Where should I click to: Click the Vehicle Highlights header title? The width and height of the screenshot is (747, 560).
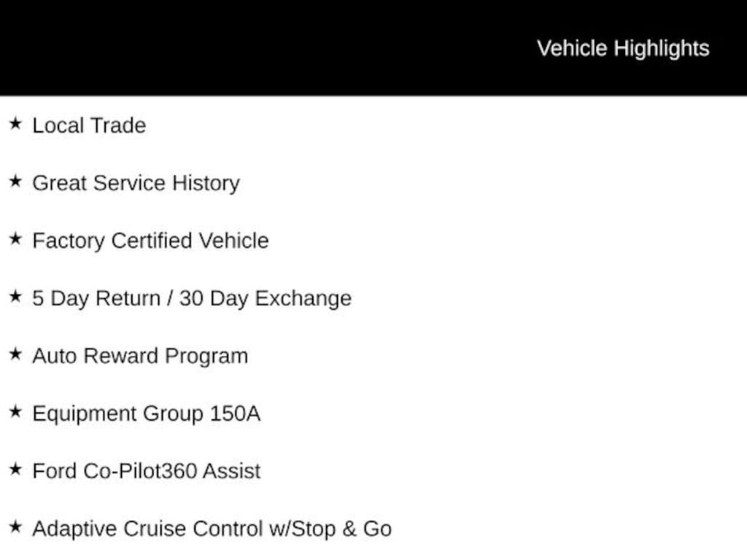tap(622, 48)
